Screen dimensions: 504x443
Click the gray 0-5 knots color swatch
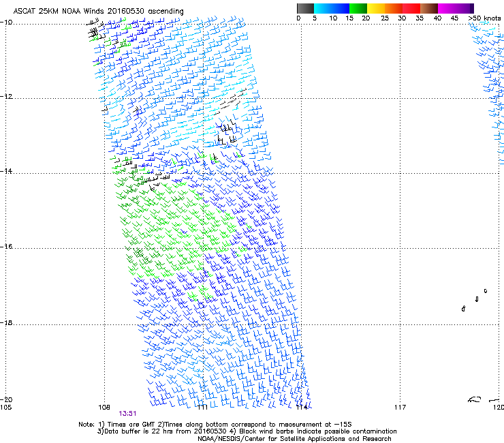pyautogui.click(x=305, y=8)
